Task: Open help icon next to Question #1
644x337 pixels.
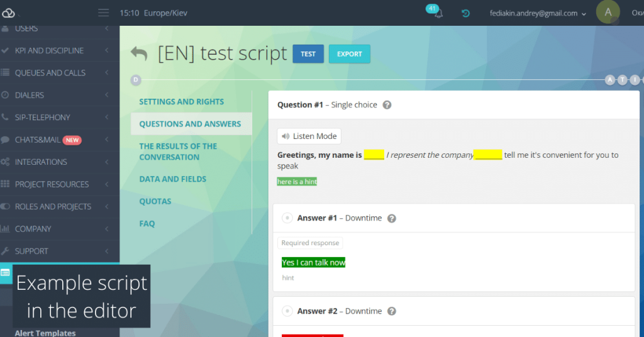Action: click(x=387, y=104)
